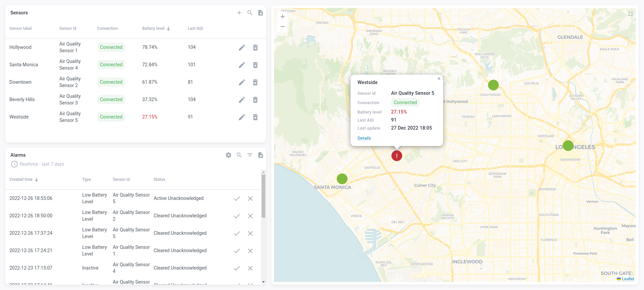Open Details link in Westside popup
Viewport: 644px width, 290px height.
(x=364, y=138)
